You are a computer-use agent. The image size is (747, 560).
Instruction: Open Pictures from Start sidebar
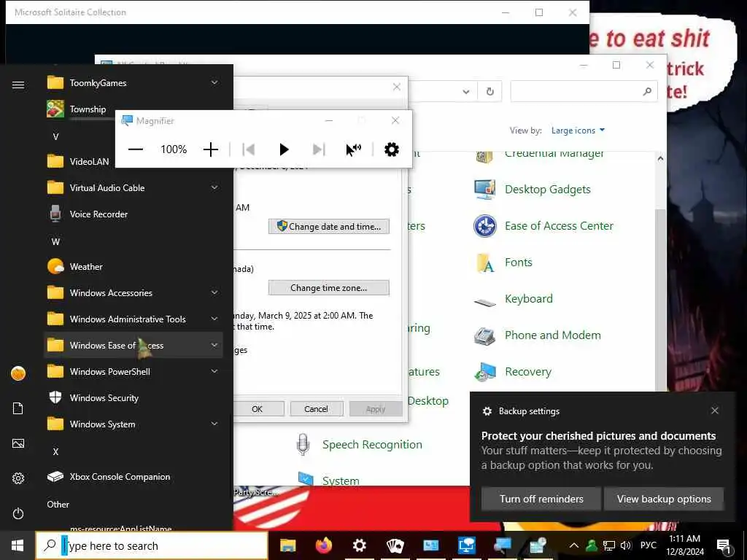pos(18,443)
